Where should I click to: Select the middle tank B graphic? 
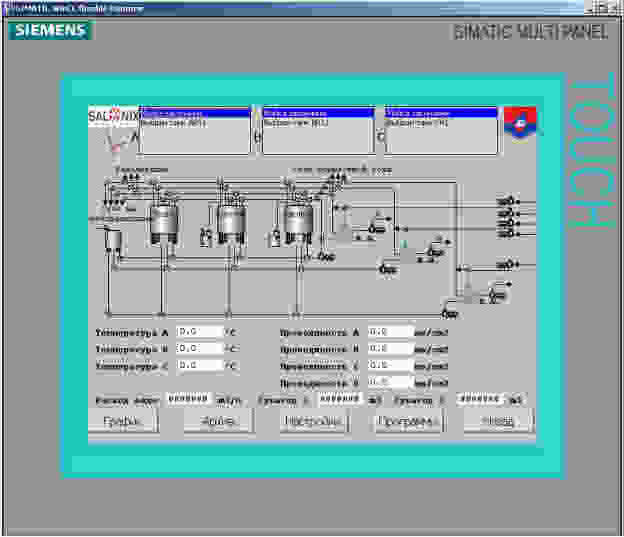(x=231, y=223)
